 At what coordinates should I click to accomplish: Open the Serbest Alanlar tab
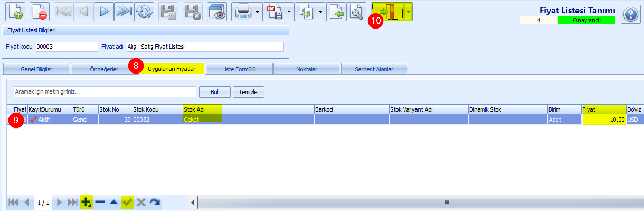pyautogui.click(x=374, y=69)
